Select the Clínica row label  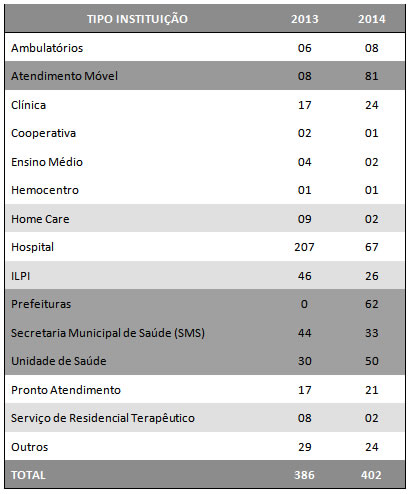point(28,105)
